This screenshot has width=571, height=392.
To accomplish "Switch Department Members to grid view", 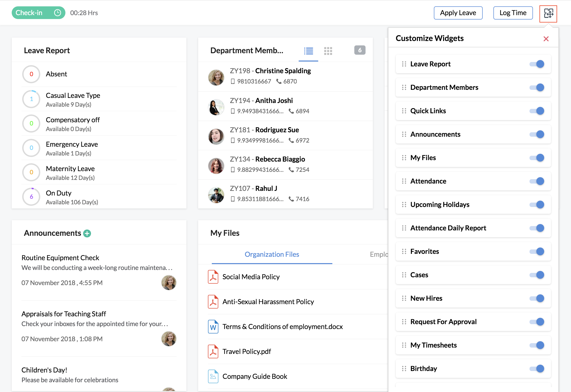I will 328,51.
